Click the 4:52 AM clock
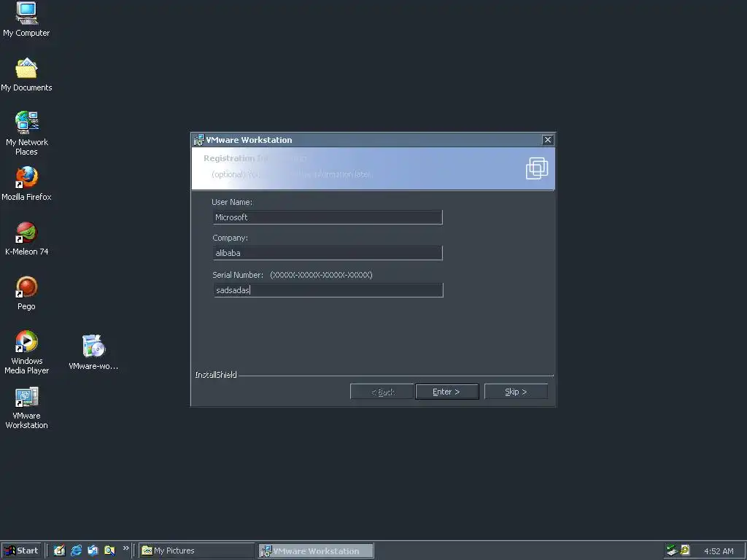The image size is (747, 560). 719,551
